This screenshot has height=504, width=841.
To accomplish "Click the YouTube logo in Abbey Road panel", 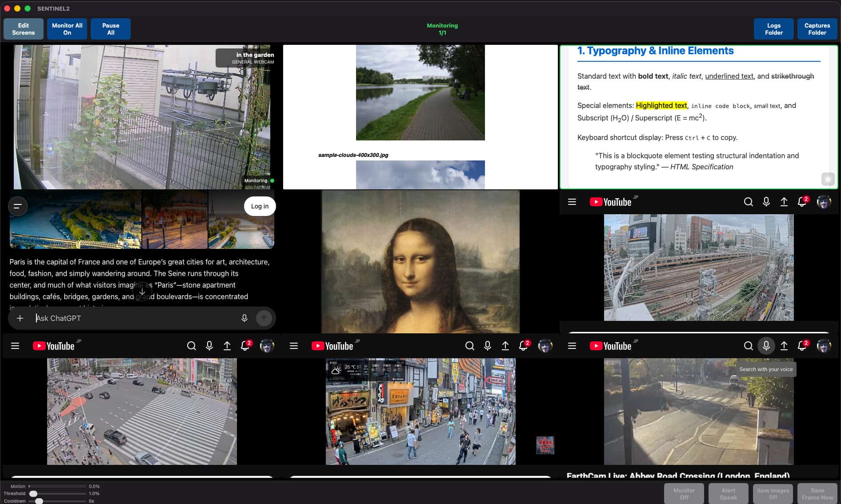I will pos(610,346).
